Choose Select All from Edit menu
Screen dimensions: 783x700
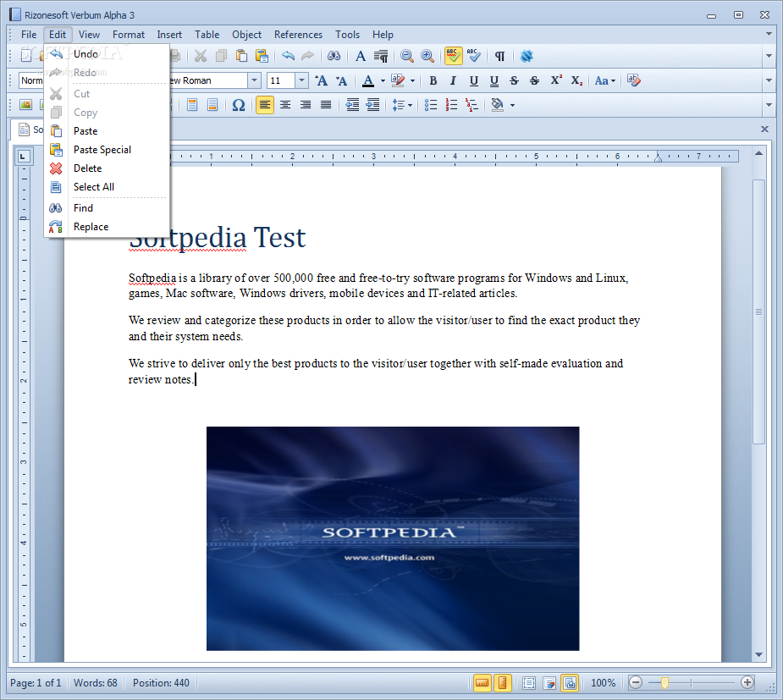click(x=107, y=187)
